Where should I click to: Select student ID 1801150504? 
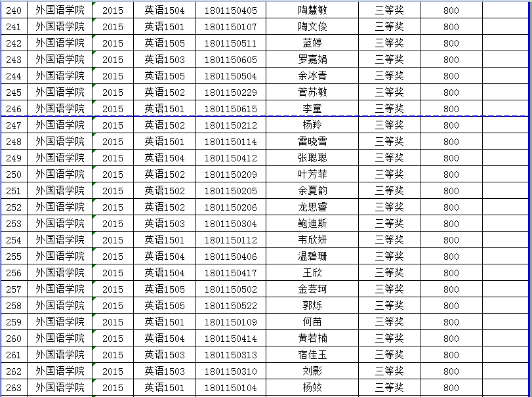(x=230, y=76)
